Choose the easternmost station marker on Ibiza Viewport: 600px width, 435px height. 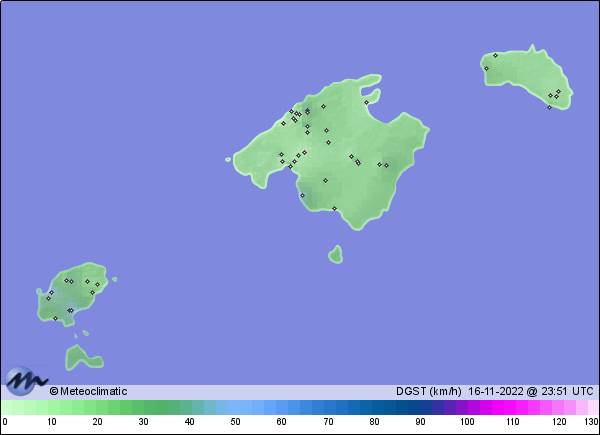97,285
